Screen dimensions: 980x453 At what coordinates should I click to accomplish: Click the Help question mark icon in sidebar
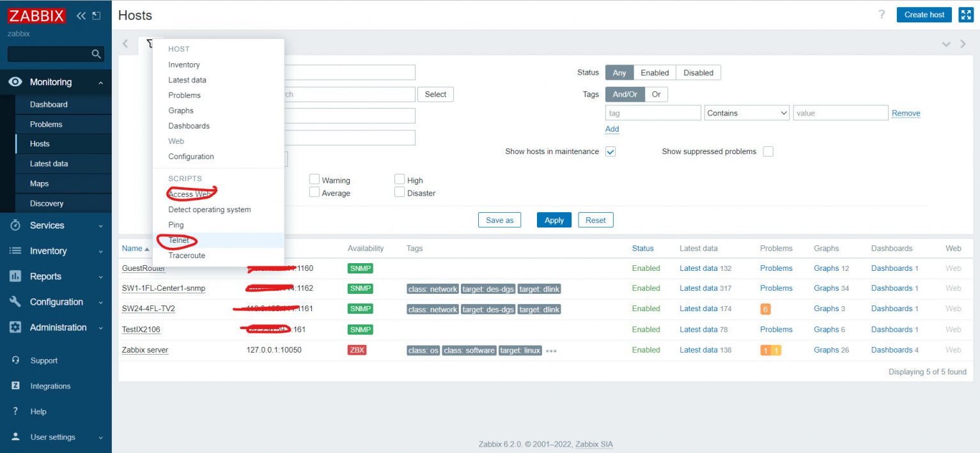point(15,411)
